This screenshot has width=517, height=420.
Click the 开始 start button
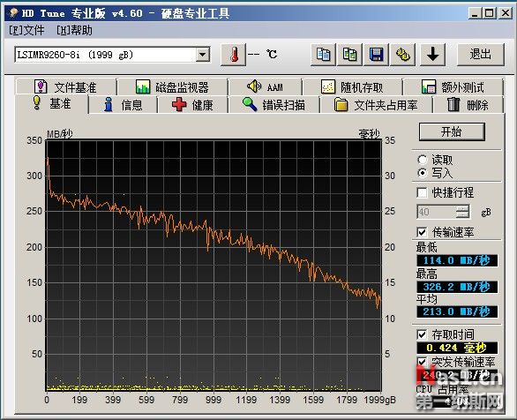click(452, 131)
